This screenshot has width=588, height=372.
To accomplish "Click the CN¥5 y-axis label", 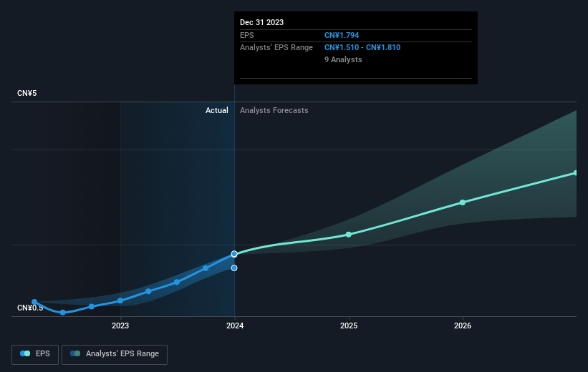I will [26, 93].
